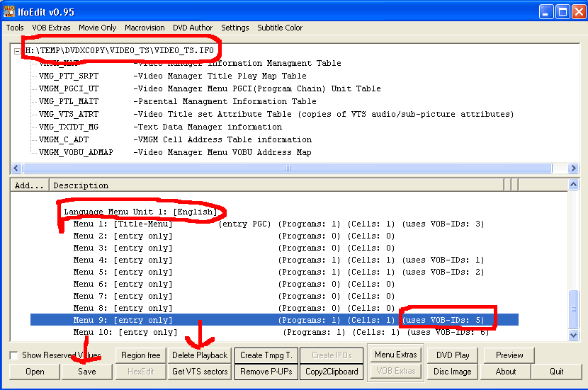Select the Language Menu Unit 1: [English] row
The height and width of the screenshot is (390, 588).
pos(141,212)
